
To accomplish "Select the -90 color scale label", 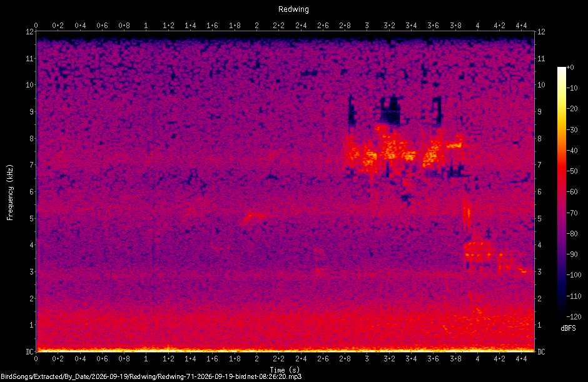I will [572, 254].
